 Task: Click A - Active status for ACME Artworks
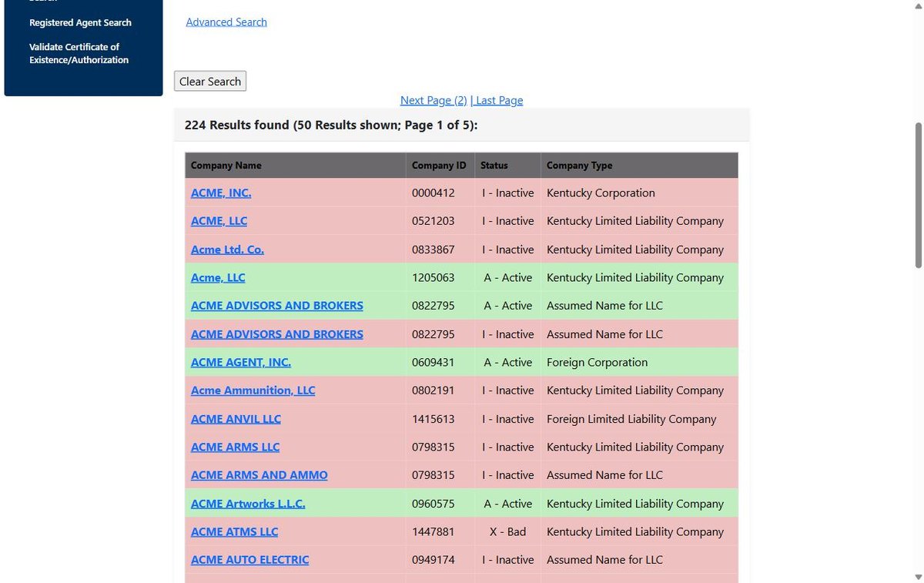pyautogui.click(x=508, y=504)
